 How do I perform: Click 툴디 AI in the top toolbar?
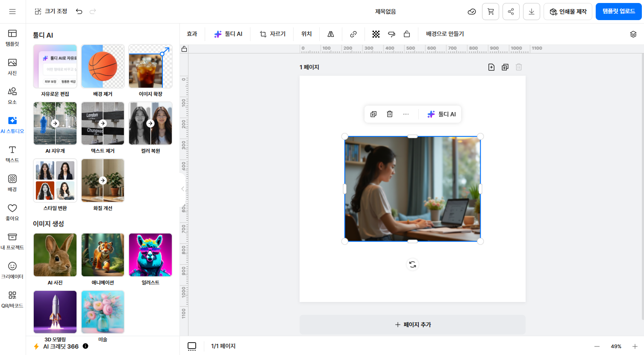click(x=229, y=34)
